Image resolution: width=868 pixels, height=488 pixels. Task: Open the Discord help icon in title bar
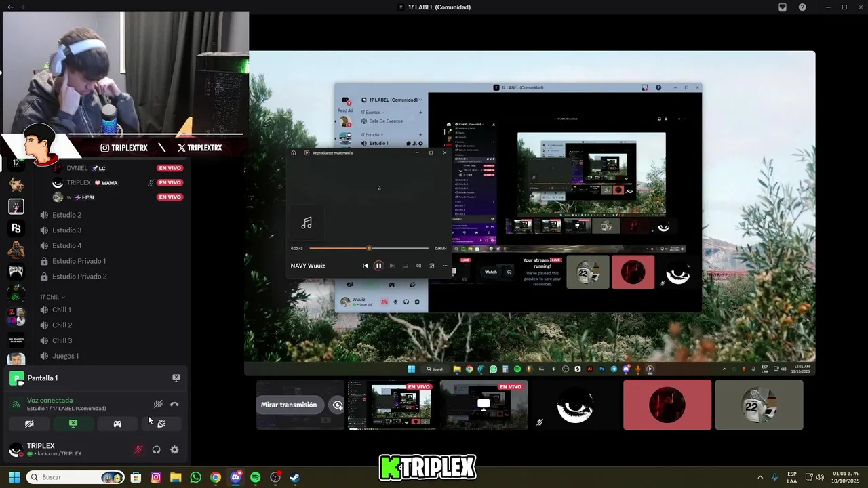(802, 7)
